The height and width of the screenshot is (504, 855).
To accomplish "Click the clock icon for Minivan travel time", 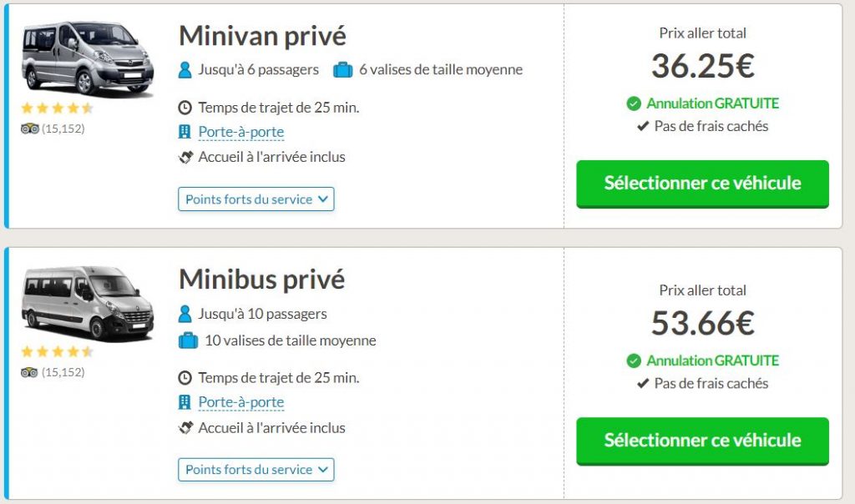I will tap(184, 107).
